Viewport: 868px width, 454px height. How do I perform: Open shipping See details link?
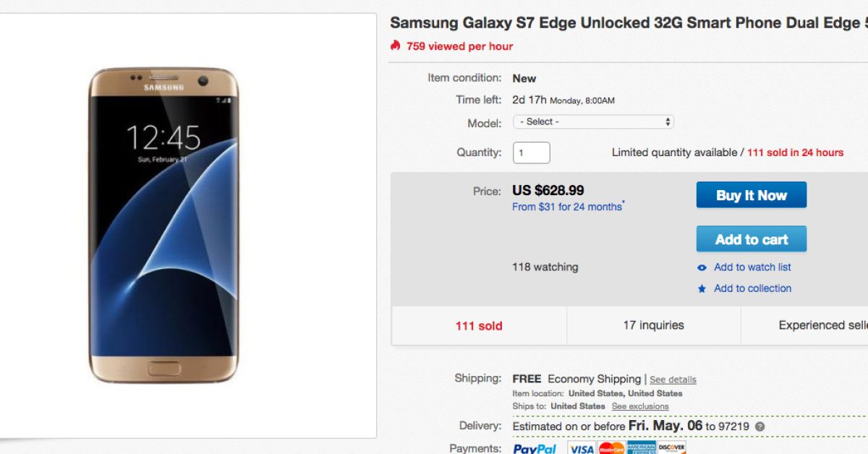point(673,380)
